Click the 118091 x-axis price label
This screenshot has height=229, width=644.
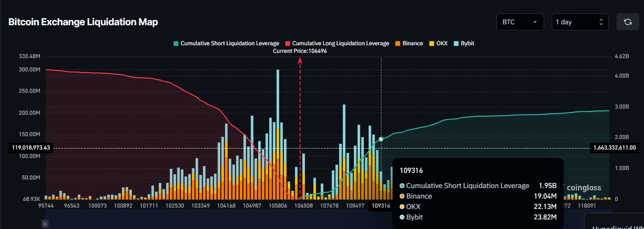[586, 206]
